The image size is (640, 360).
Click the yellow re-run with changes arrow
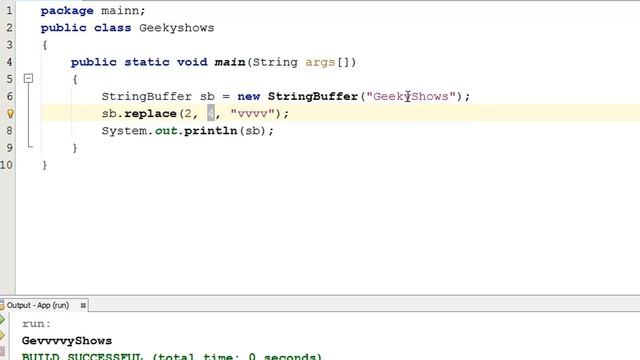2,335
